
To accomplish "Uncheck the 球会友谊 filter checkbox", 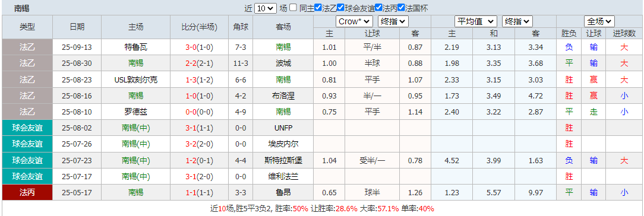I will pyautogui.click(x=340, y=7).
